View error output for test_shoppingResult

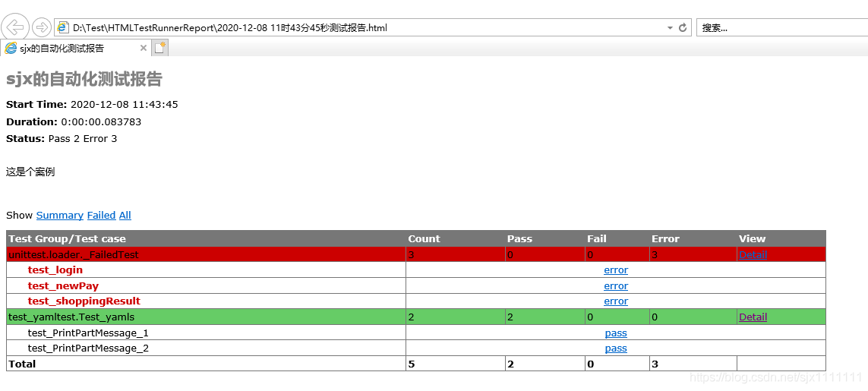point(616,301)
